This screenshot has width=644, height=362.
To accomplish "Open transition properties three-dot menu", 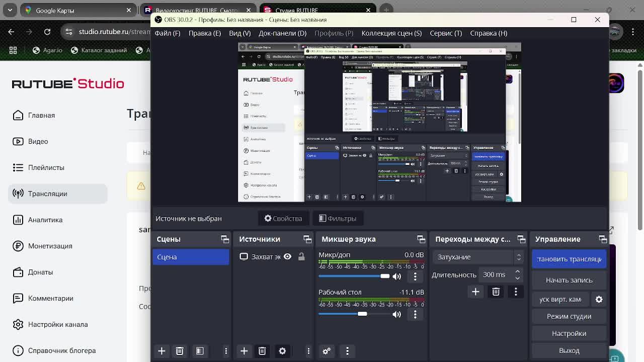I will [516, 292].
